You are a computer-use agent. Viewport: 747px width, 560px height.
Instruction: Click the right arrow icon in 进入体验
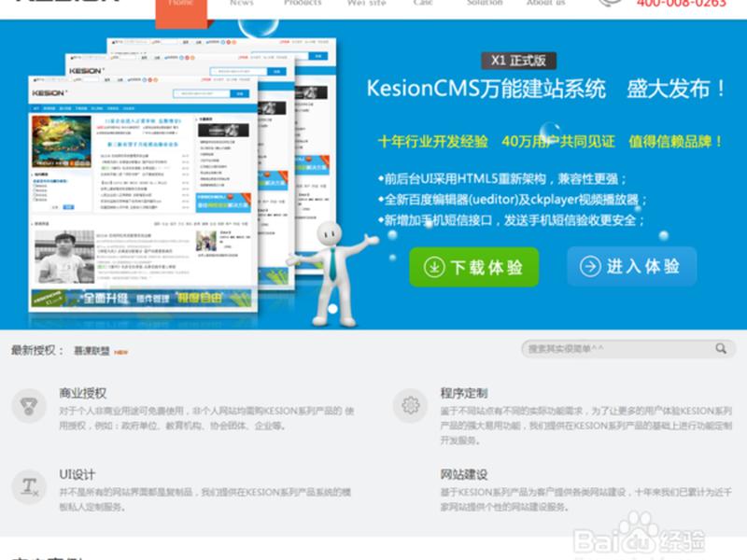click(x=590, y=266)
